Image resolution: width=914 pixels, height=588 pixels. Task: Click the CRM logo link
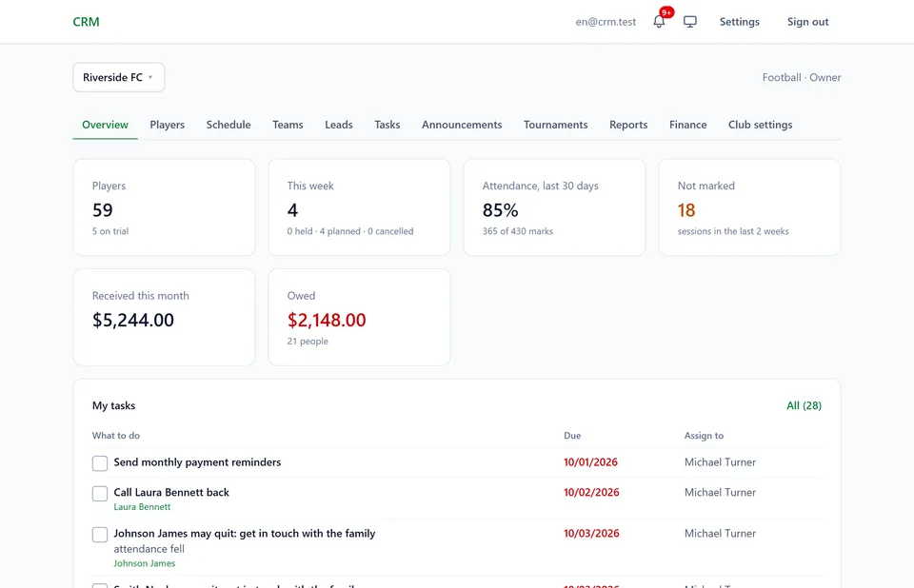pyautogui.click(x=87, y=22)
